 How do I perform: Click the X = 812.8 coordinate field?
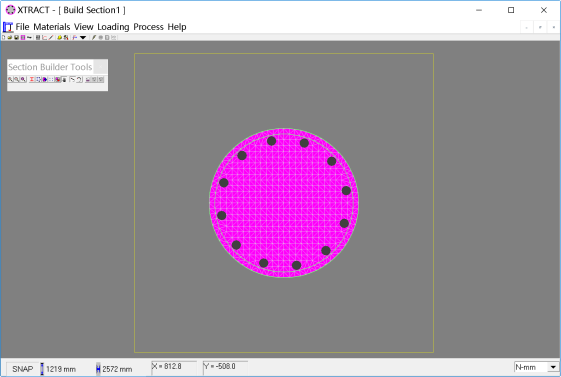(x=174, y=367)
